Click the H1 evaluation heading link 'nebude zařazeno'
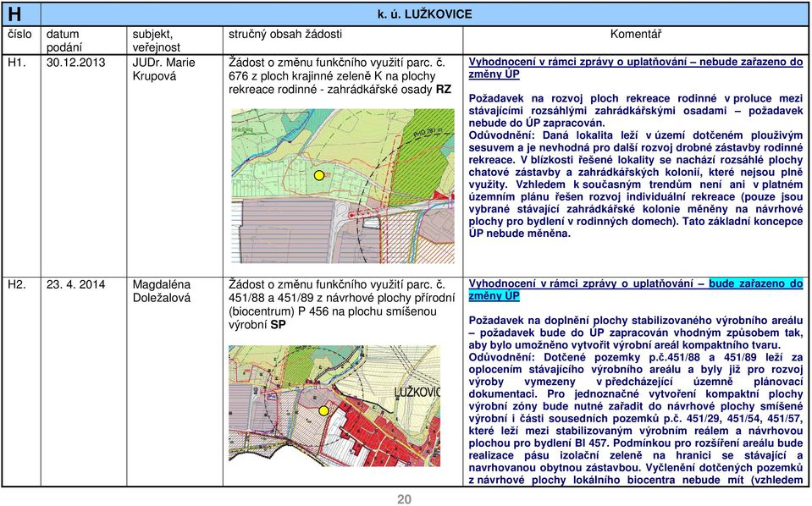Image resolution: width=812 pixels, height=506 pixels. [743, 62]
